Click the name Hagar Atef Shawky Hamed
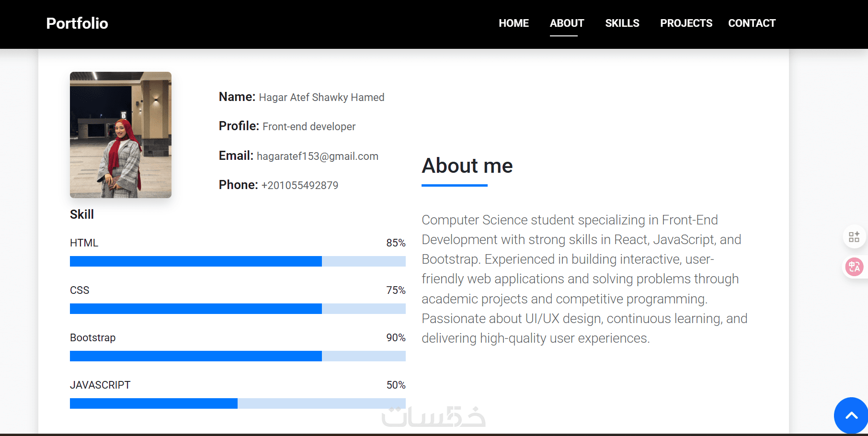Screen dimensions: 868x436 (x=321, y=98)
